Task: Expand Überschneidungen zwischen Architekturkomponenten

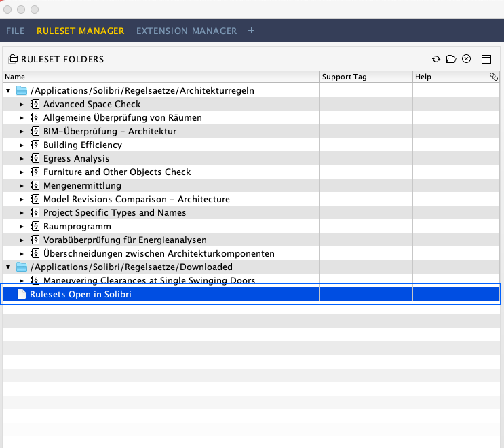Action: 22,254
